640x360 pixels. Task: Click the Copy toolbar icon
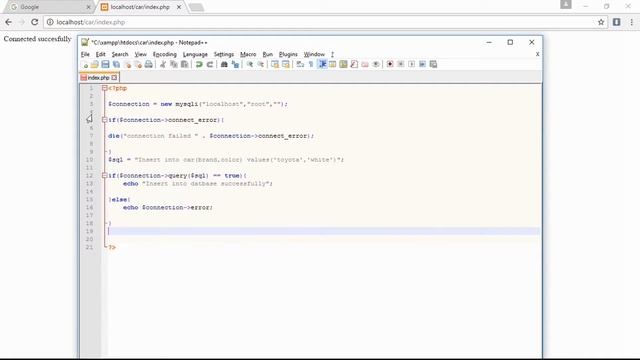click(174, 64)
